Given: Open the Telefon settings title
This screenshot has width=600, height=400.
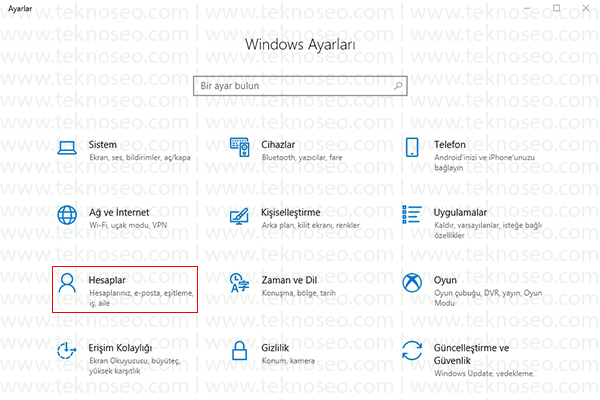Looking at the screenshot, I should (x=450, y=145).
